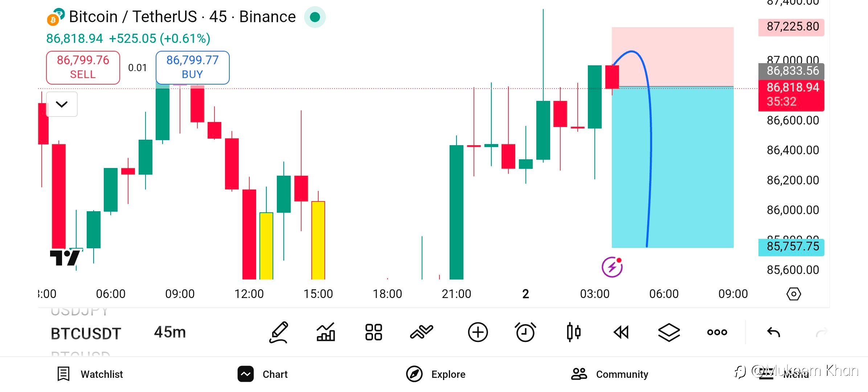The image size is (868, 392).
Task: Collapse the legend with chevron button
Action: click(62, 105)
